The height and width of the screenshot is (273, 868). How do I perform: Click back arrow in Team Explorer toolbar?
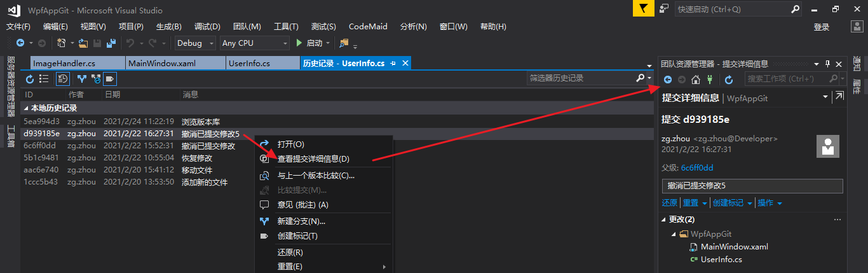(x=668, y=80)
